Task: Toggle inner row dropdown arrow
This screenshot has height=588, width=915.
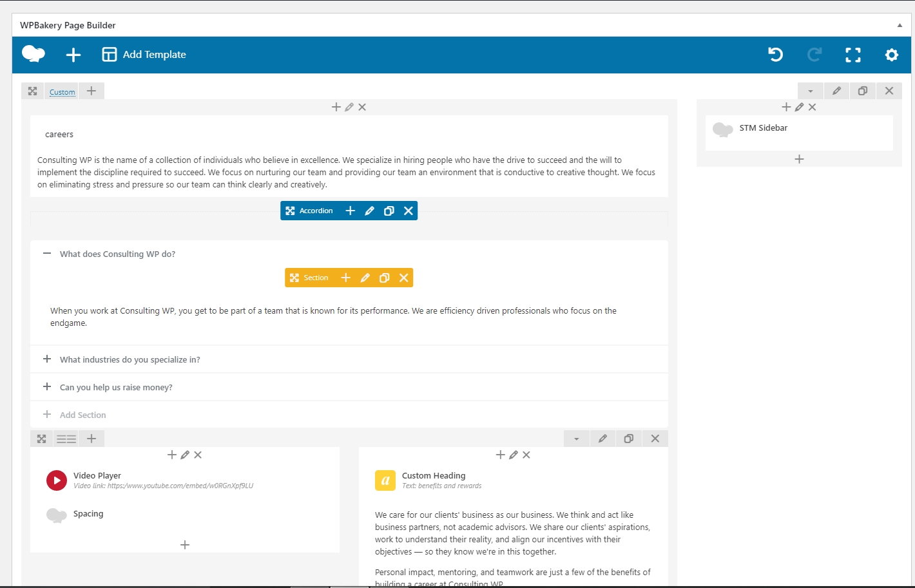Action: [x=577, y=439]
